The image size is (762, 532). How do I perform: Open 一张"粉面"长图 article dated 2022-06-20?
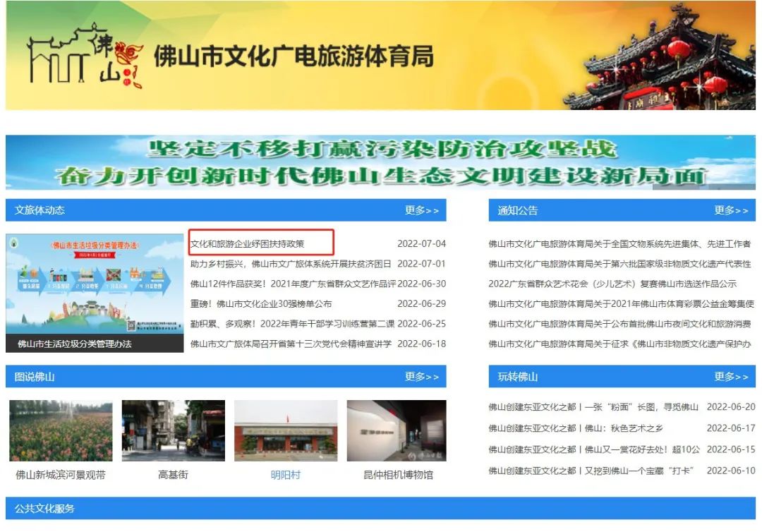tap(593, 407)
